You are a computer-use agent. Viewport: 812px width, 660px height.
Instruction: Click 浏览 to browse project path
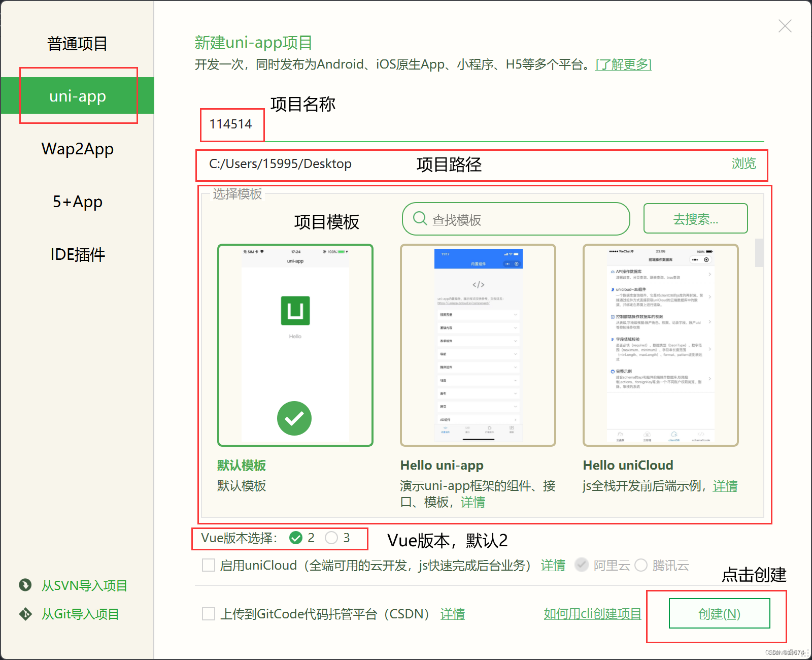743,163
